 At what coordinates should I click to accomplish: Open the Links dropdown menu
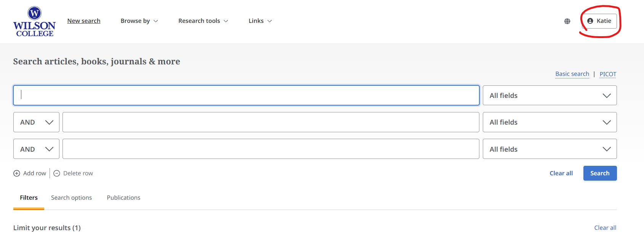point(260,21)
